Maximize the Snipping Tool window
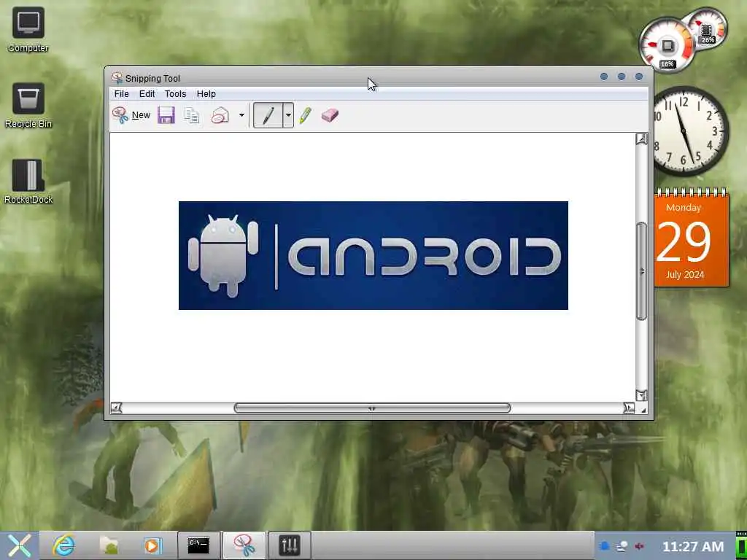The width and height of the screenshot is (747, 560). coord(622,77)
